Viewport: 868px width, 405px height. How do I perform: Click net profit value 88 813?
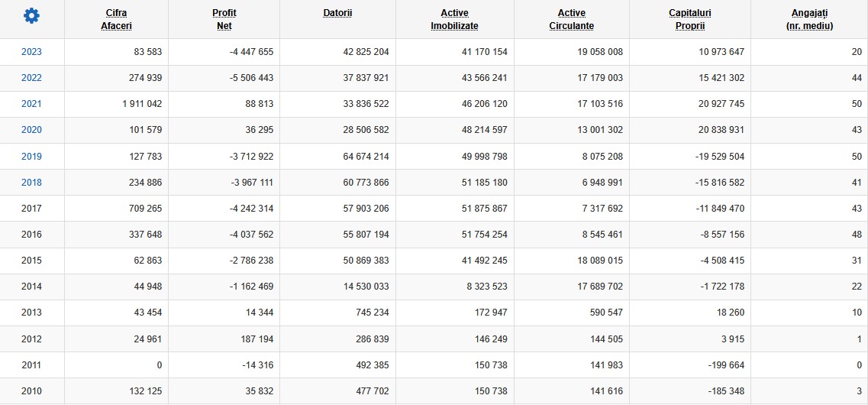259,104
